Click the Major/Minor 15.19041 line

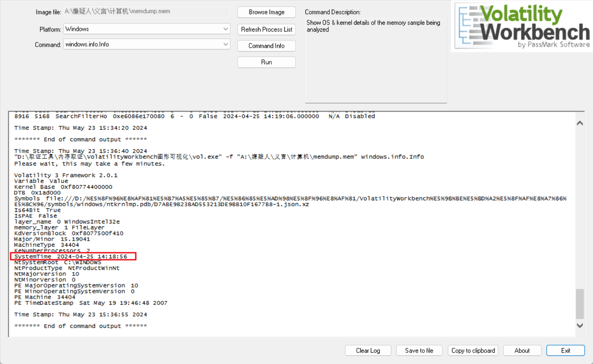[x=52, y=239]
